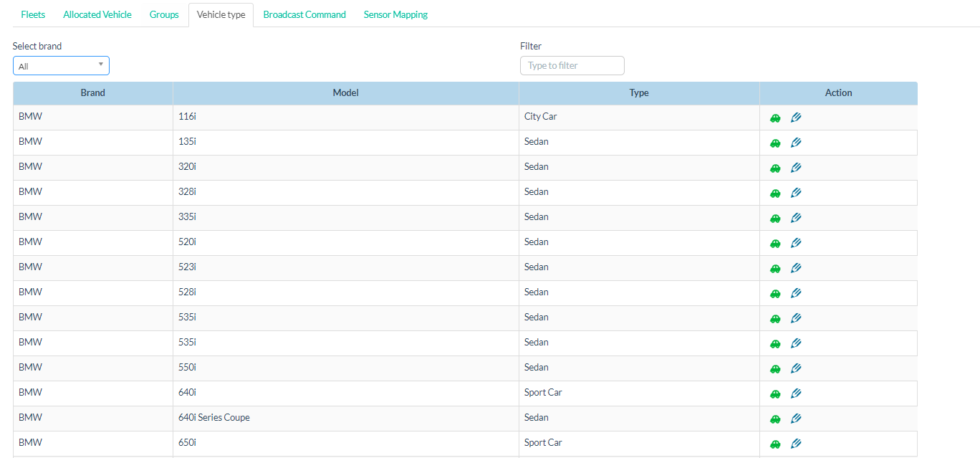Click the green car icon for BMW 116i
980x458 pixels.
click(774, 118)
